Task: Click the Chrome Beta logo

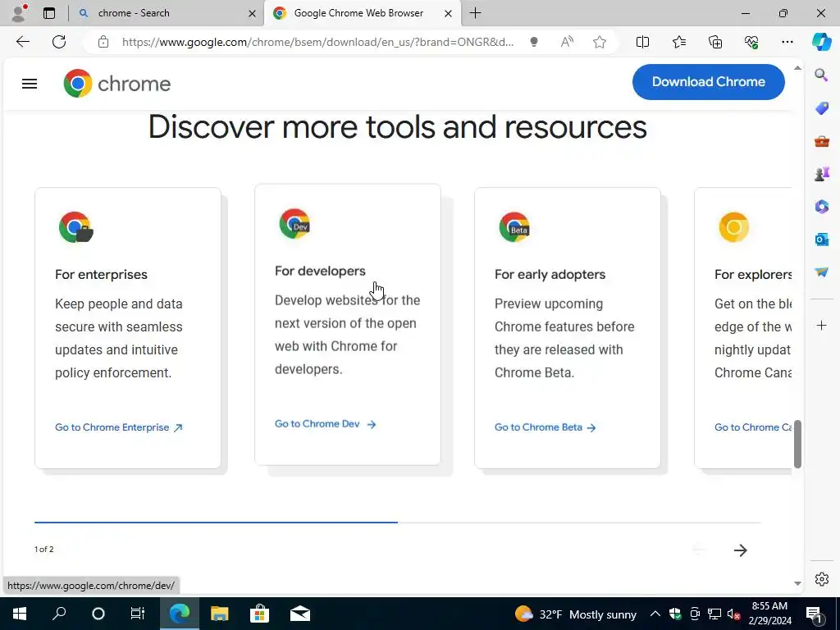Action: pyautogui.click(x=514, y=227)
